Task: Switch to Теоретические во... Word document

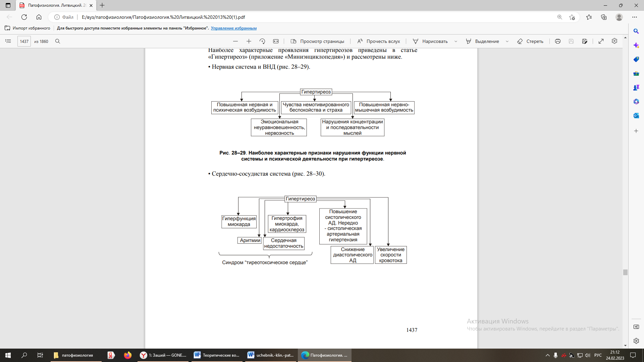Action: (x=217, y=355)
